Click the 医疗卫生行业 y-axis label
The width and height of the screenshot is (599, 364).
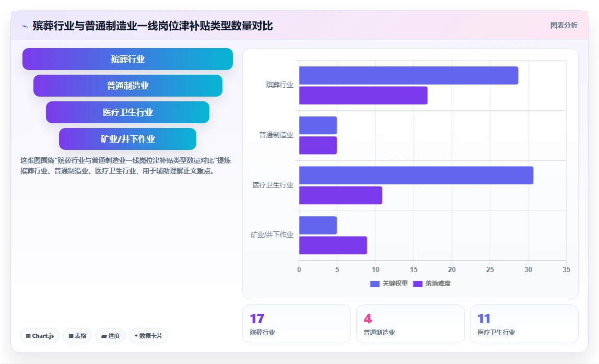pos(273,185)
